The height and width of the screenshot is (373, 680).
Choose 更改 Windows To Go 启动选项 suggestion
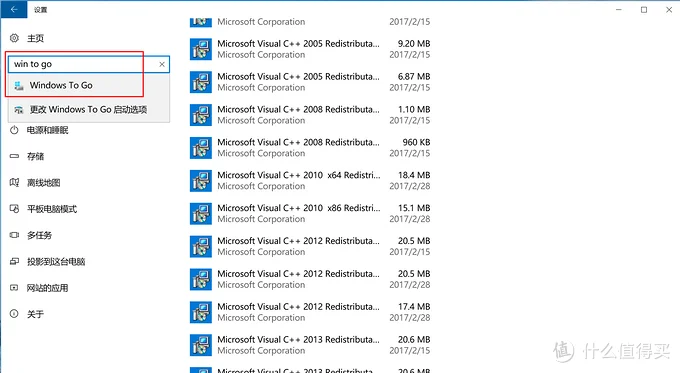[x=89, y=110]
